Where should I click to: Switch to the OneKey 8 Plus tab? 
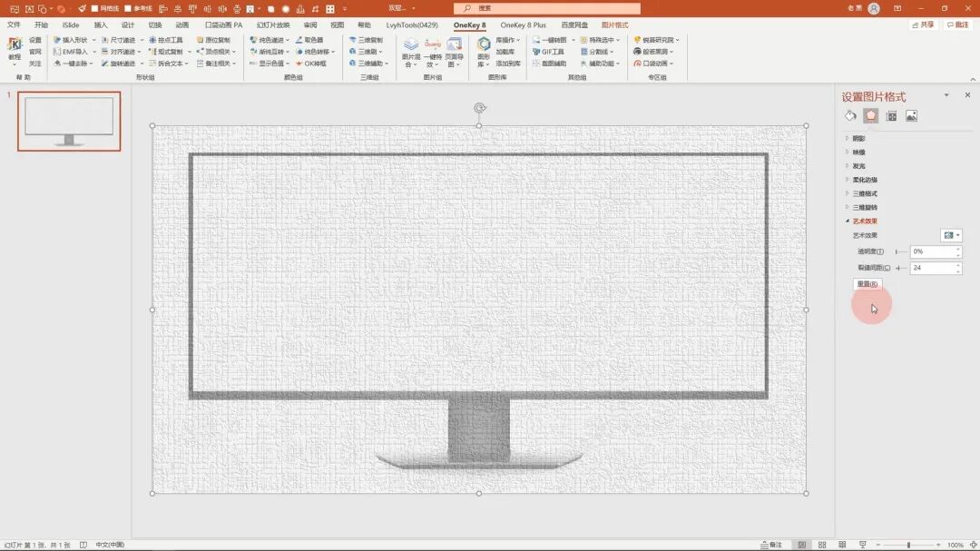tap(524, 25)
